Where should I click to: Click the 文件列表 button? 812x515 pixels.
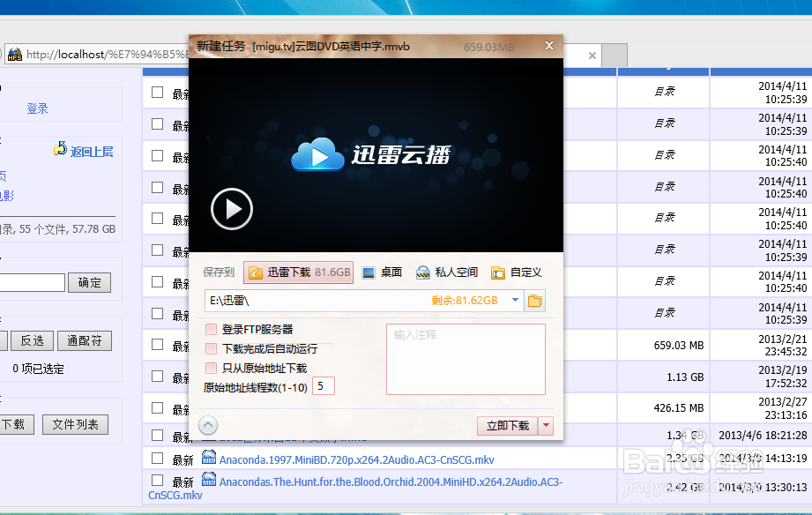click(x=76, y=424)
